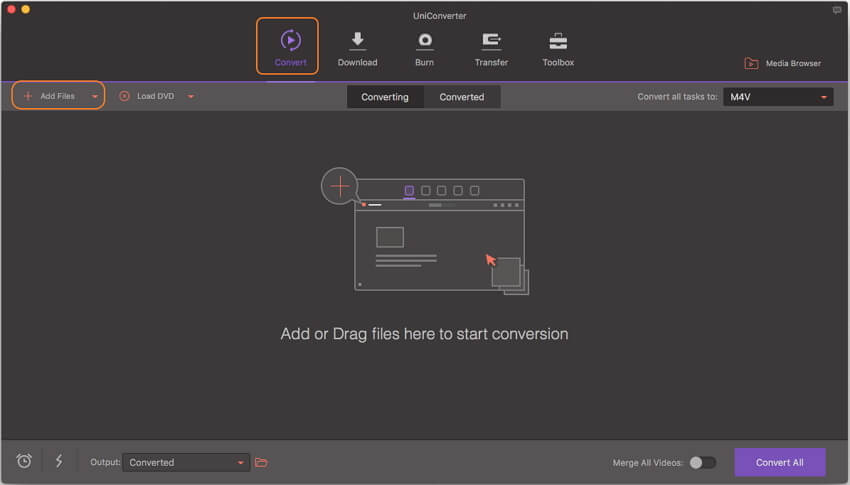The width and height of the screenshot is (850, 485).
Task: Click the Convert All button
Action: tap(780, 462)
